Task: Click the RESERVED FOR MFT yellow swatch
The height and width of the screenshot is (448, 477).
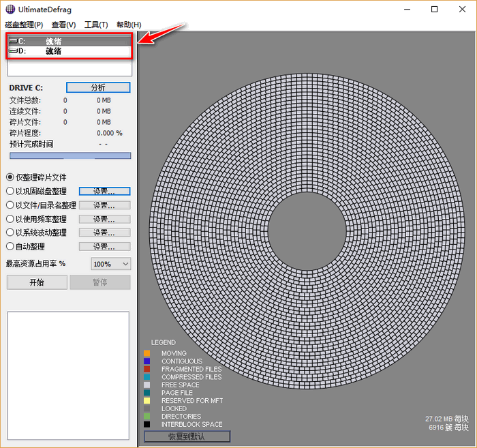Action: 147,401
